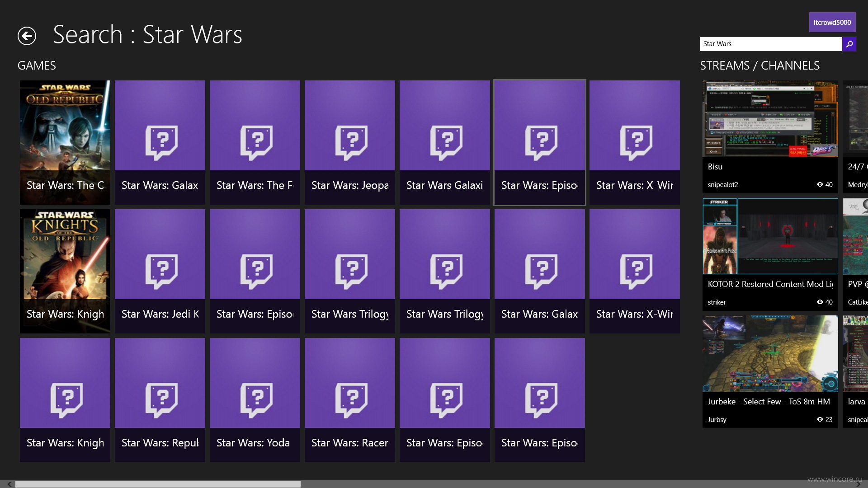Open the 'Star Wars: Jedi K' game tile
The height and width of the screenshot is (488, 868).
tap(160, 271)
